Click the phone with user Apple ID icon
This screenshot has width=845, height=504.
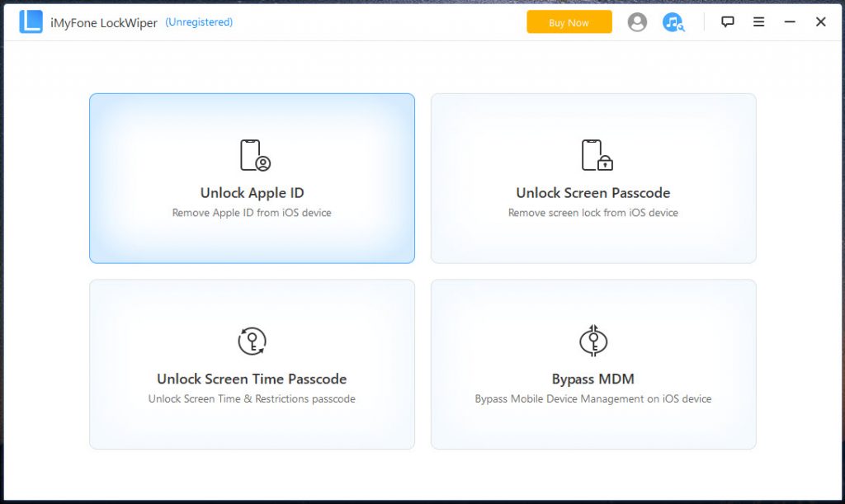255,156
